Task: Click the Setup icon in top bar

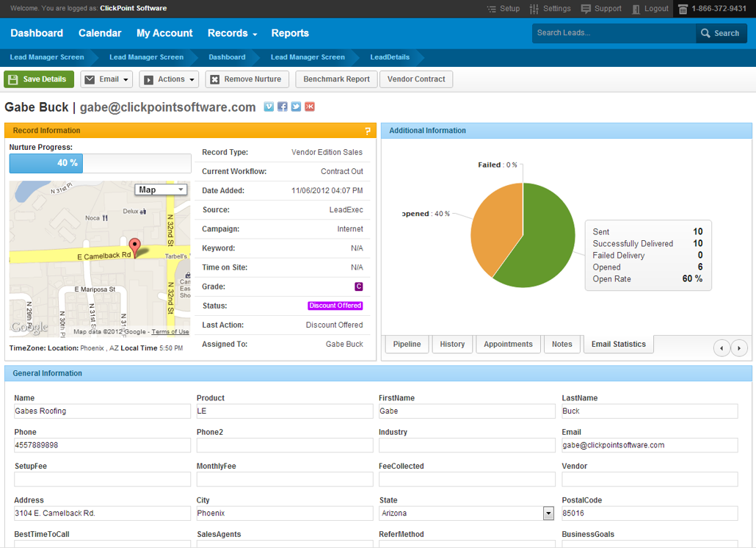Action: [491, 9]
